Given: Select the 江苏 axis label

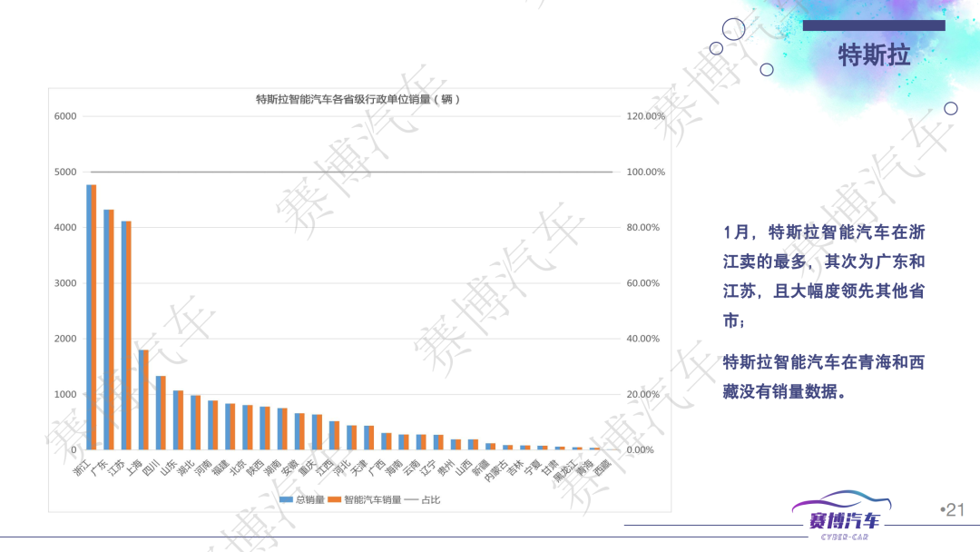Looking at the screenshot, I should click(x=117, y=468).
